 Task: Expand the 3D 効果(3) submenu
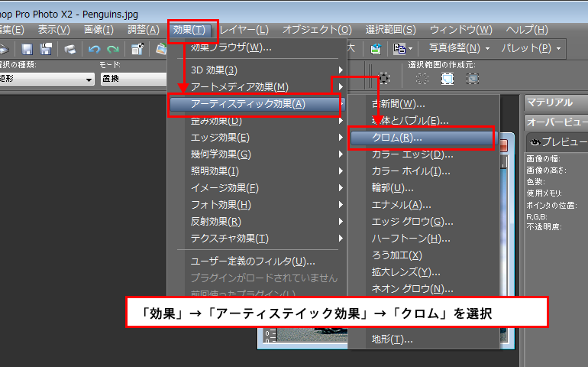(x=257, y=70)
